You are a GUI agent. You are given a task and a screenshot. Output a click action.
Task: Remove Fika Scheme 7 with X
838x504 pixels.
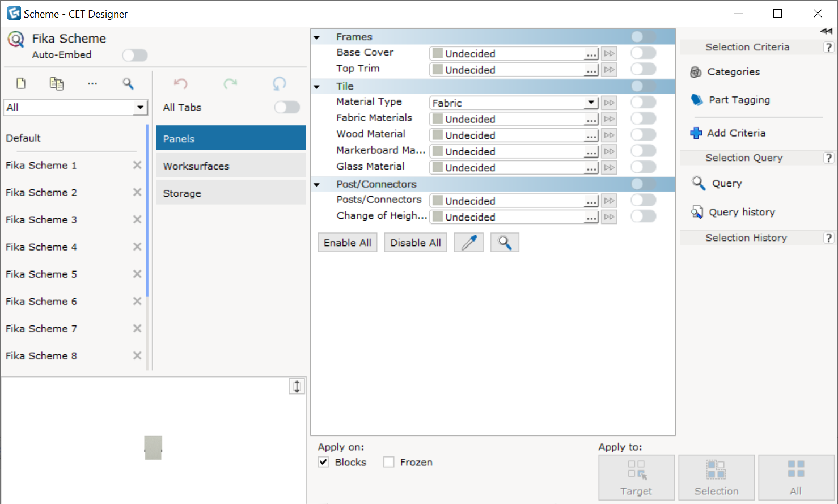tap(137, 328)
